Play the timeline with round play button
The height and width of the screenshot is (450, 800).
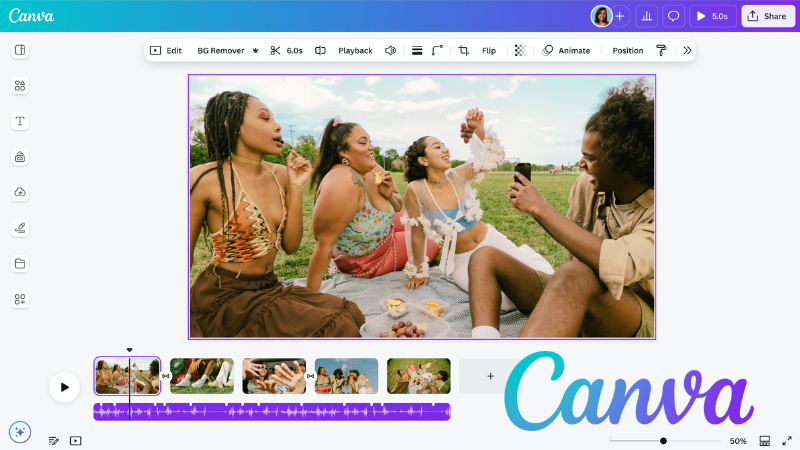[64, 387]
